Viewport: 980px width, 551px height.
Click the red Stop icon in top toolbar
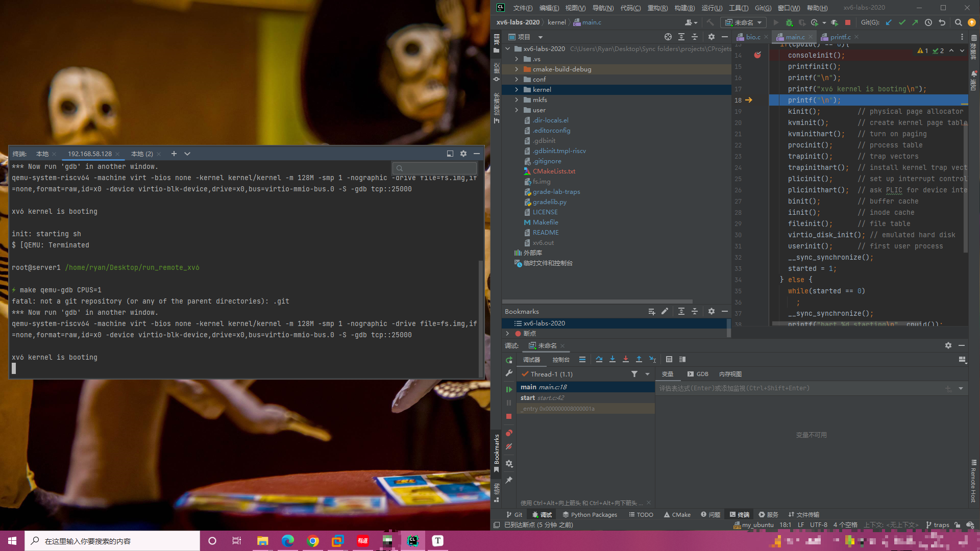(x=848, y=22)
